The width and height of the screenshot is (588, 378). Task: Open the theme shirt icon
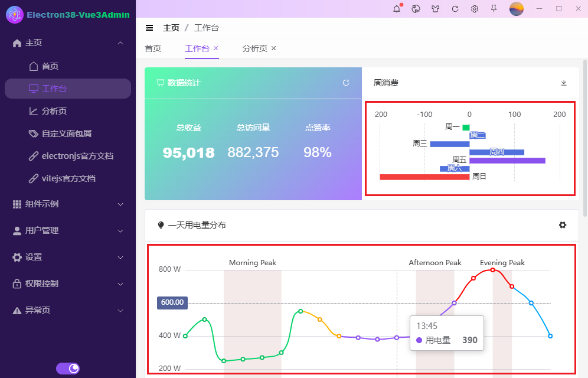[435, 9]
